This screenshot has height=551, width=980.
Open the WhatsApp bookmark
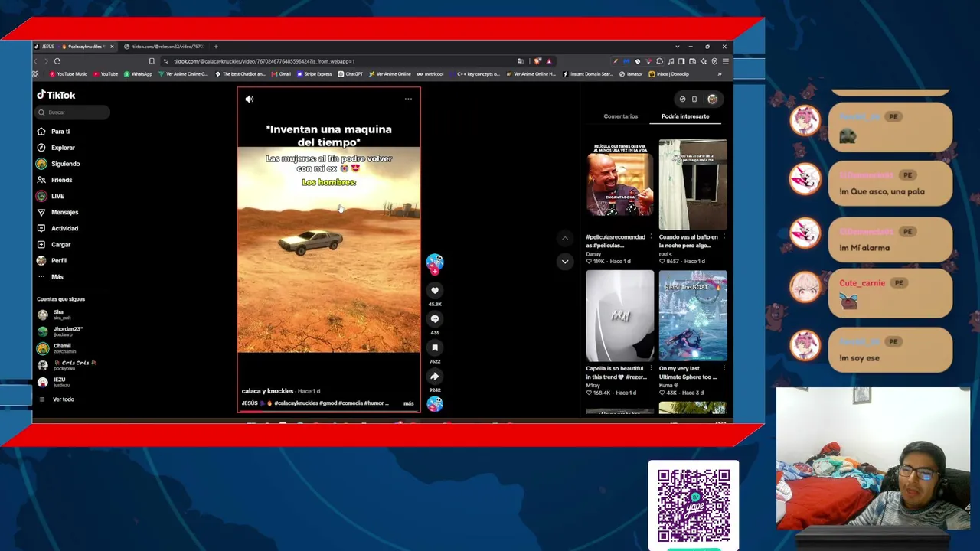coord(138,74)
